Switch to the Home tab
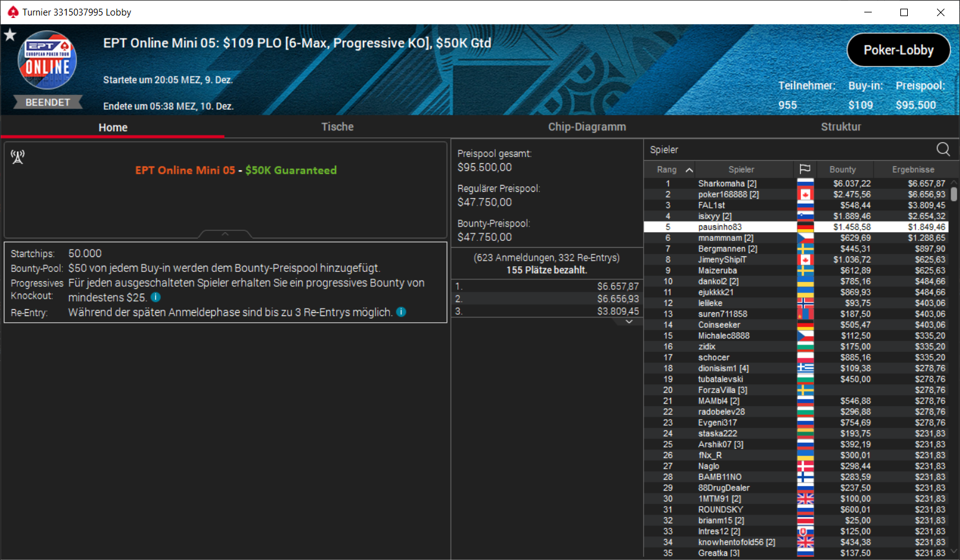Image resolution: width=960 pixels, height=560 pixels. tap(112, 127)
